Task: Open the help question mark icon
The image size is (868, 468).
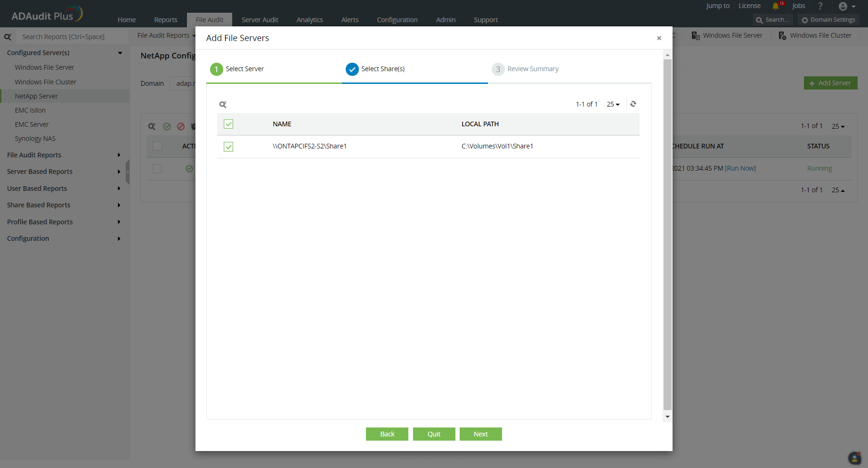Action: coord(820,6)
